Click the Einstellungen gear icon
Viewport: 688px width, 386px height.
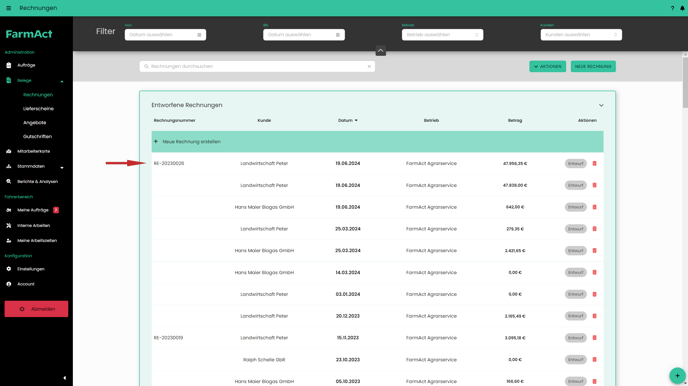(8, 269)
